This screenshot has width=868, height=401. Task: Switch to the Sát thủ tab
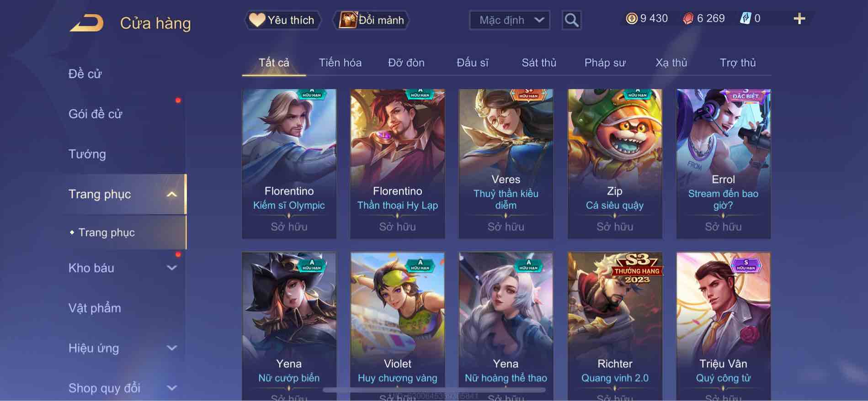[x=539, y=63]
